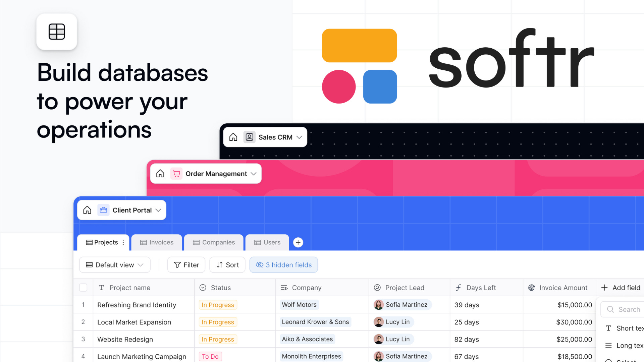Expand the Sales CRM dropdown chevron
Screen dimensions: 644x362
coord(300,137)
